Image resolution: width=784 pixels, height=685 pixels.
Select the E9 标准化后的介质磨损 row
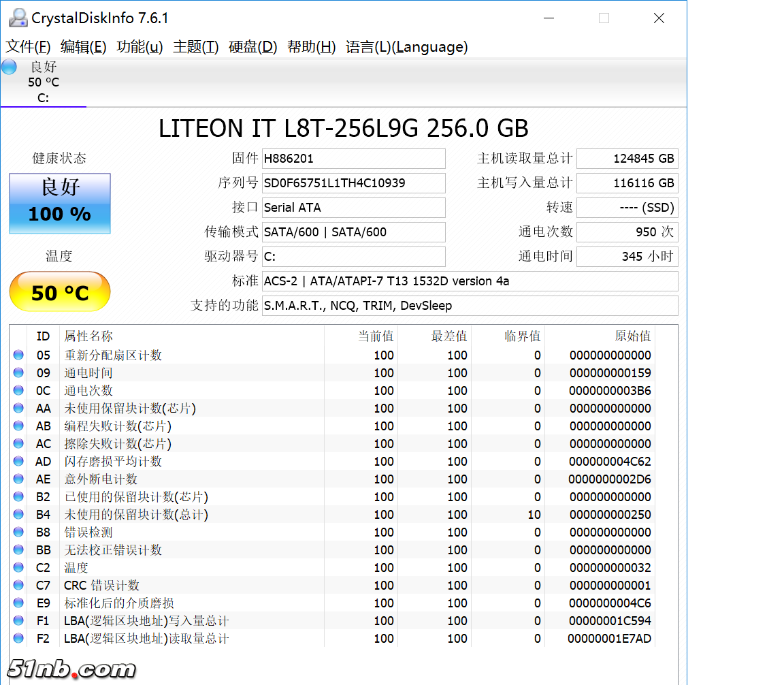(119, 603)
